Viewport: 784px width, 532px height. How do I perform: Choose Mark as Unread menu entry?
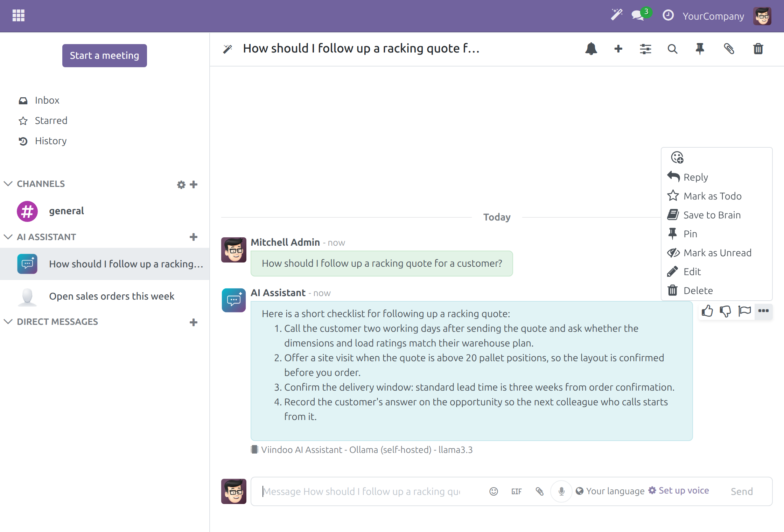[716, 253]
